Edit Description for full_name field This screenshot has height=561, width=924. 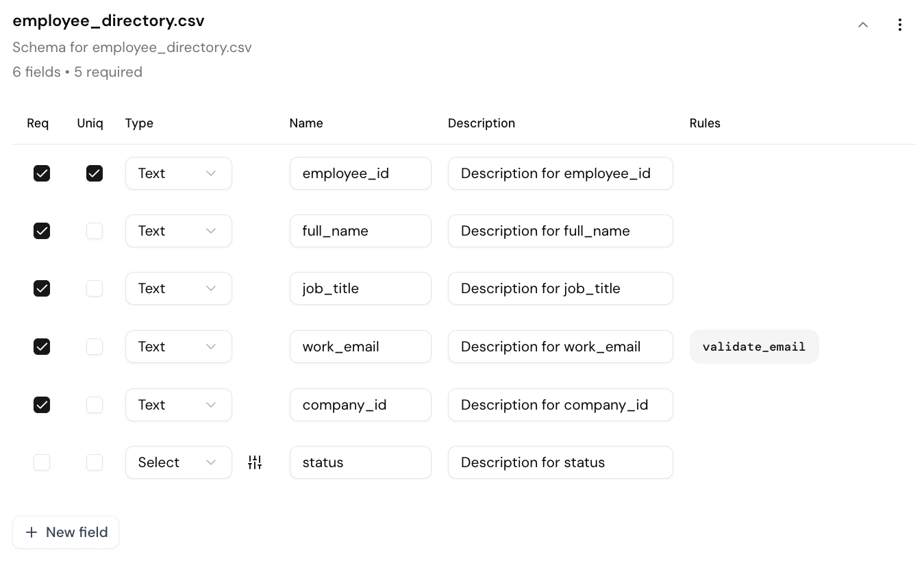pos(560,231)
